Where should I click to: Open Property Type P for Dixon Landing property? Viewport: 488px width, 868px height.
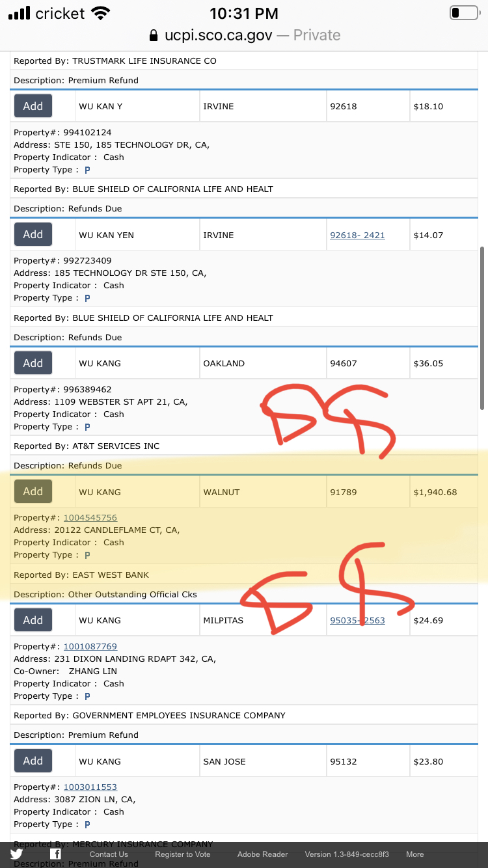[87, 696]
